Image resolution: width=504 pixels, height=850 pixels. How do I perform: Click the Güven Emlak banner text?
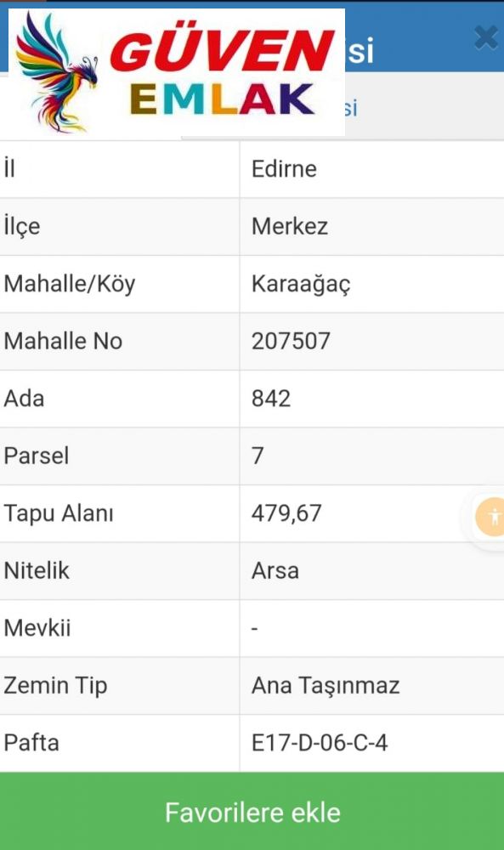pos(222,73)
